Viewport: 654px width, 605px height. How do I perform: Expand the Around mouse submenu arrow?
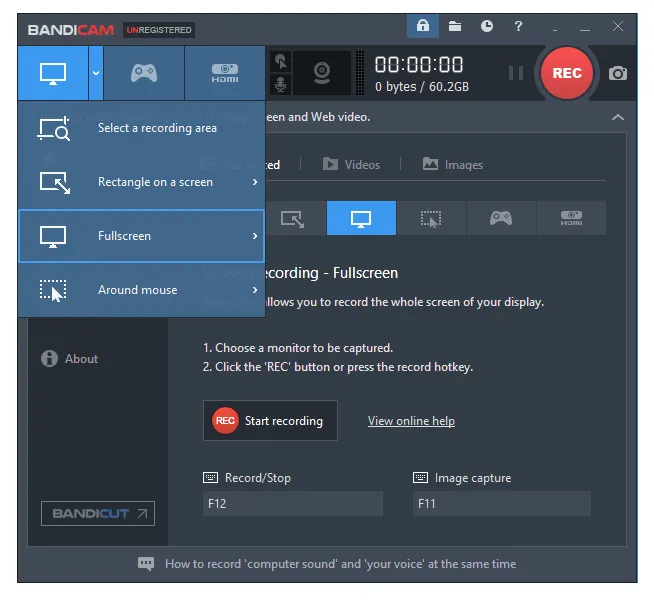(x=255, y=290)
